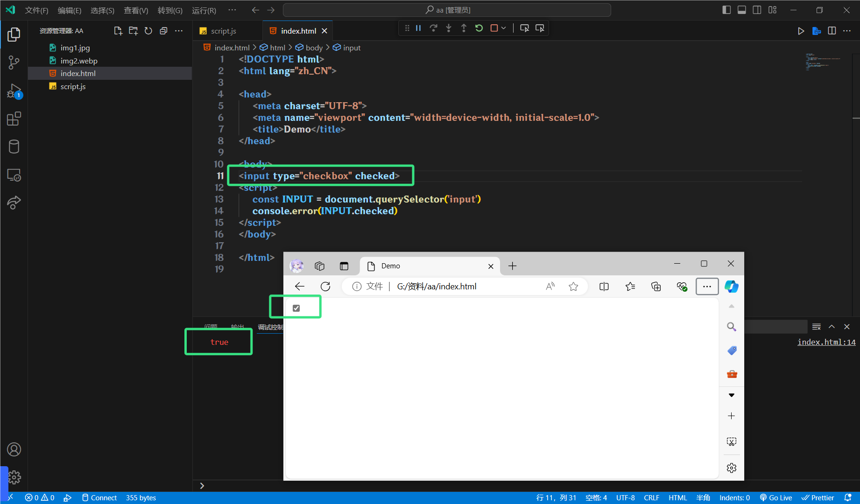This screenshot has height=504, width=860.
Task: Split the editor right
Action: click(x=832, y=31)
